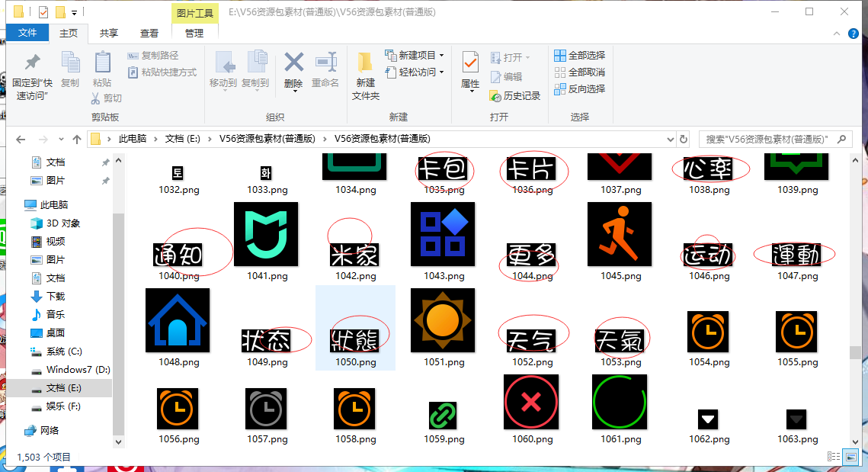
Task: Select the 1045.png running man thumbnail
Action: coord(620,234)
